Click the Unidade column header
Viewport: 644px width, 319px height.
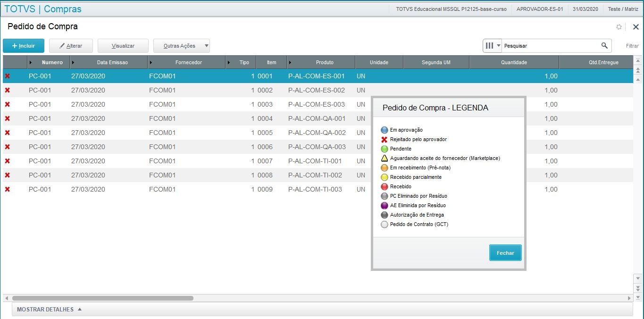coord(379,62)
